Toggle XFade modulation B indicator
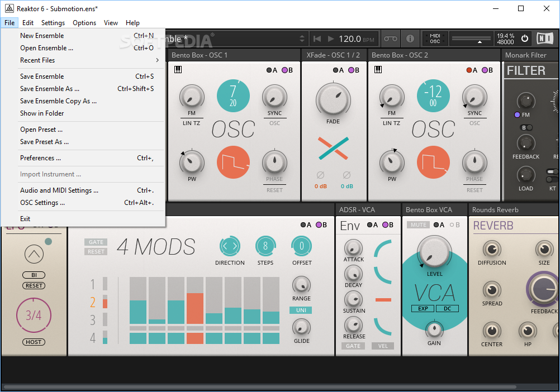 (354, 70)
